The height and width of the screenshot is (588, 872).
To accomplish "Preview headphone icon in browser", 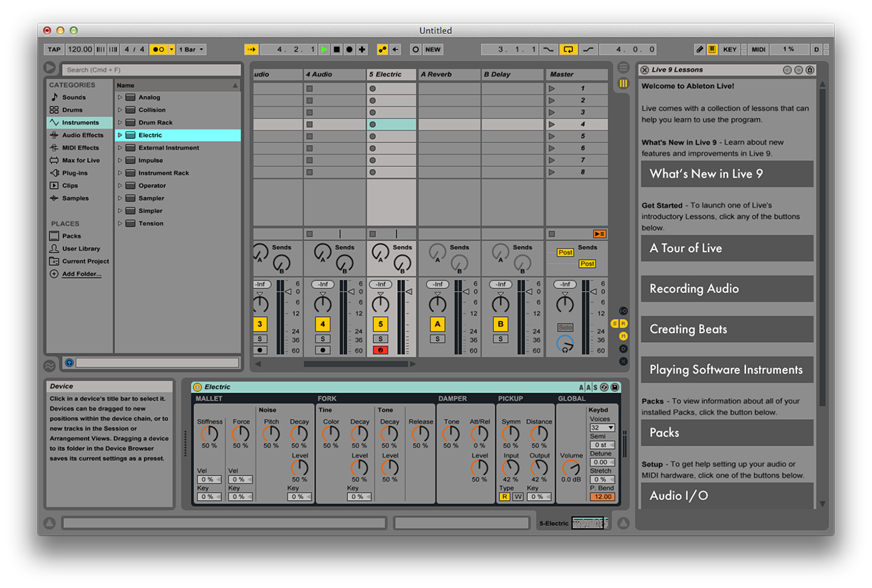I will click(x=69, y=363).
